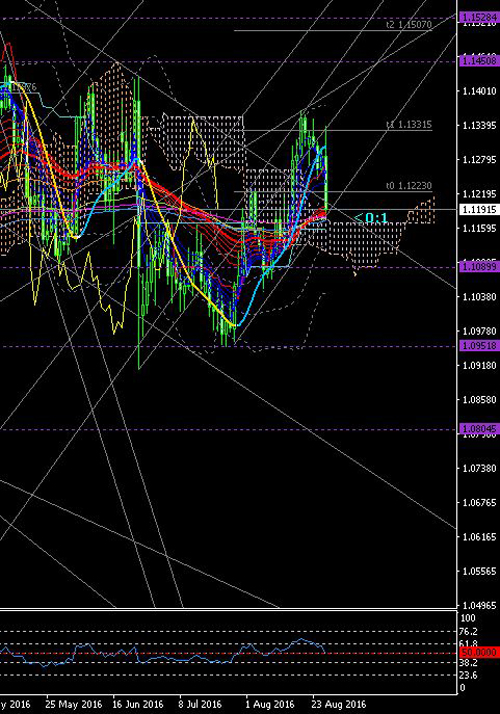The height and width of the screenshot is (714, 500).
Task: Select the purple 1.10899 level label
Action: coord(480,267)
